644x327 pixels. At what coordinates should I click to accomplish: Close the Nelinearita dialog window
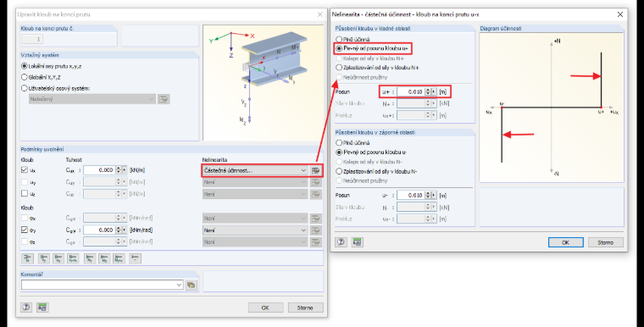tap(619, 14)
